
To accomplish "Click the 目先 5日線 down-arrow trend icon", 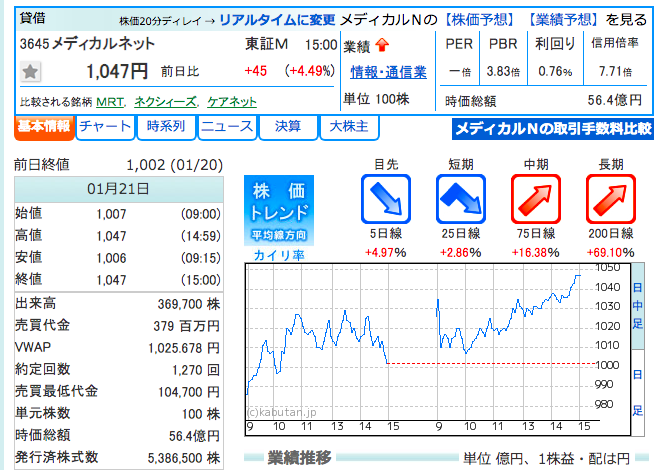I will pyautogui.click(x=386, y=199).
